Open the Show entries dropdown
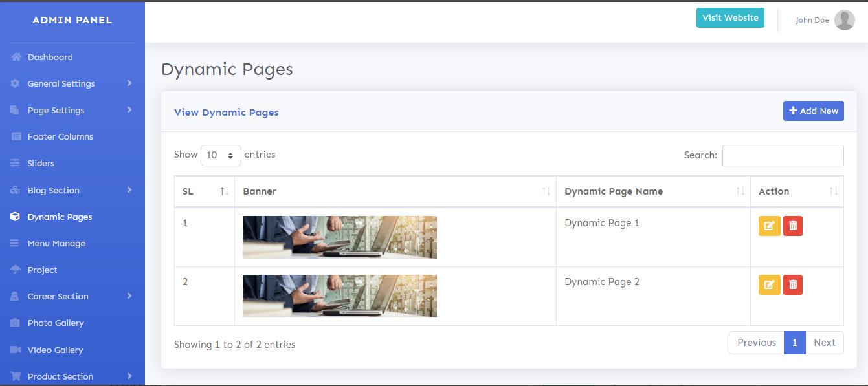This screenshot has height=386, width=868. 221,155
